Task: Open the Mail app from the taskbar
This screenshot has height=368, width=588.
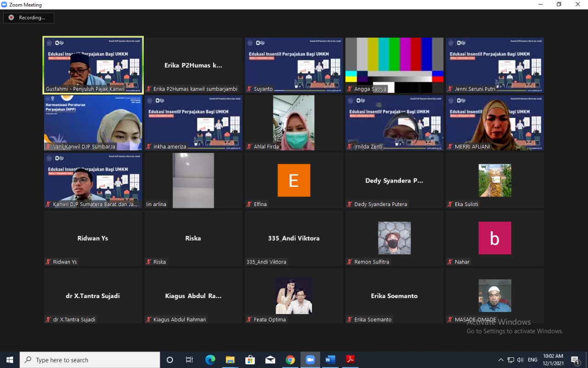Action: coord(270,360)
